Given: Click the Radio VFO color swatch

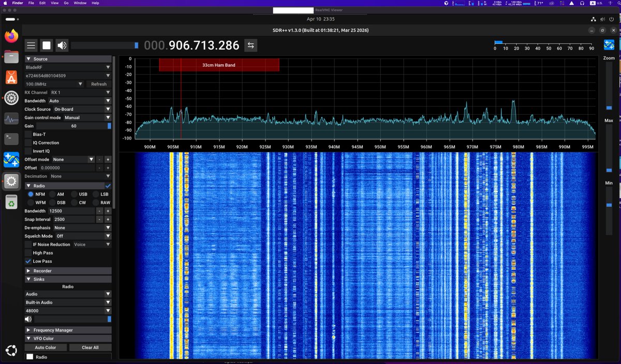Looking at the screenshot, I should coord(29,357).
